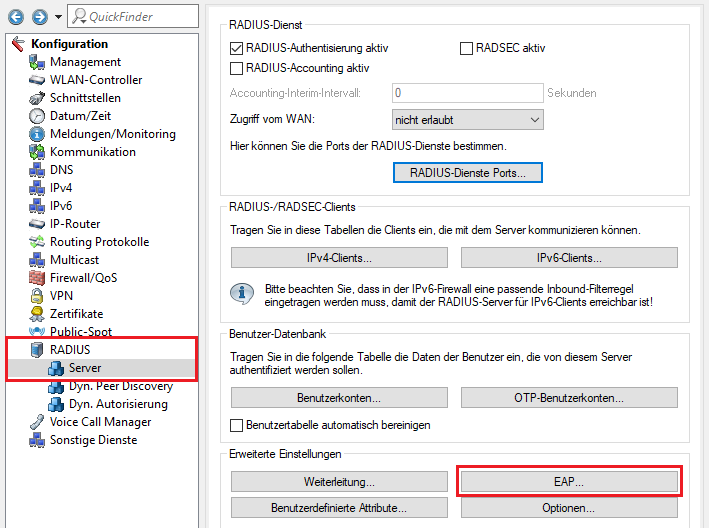Screen dimensions: 709x528
Task: Click the VPN padlock icon
Action: [37, 296]
